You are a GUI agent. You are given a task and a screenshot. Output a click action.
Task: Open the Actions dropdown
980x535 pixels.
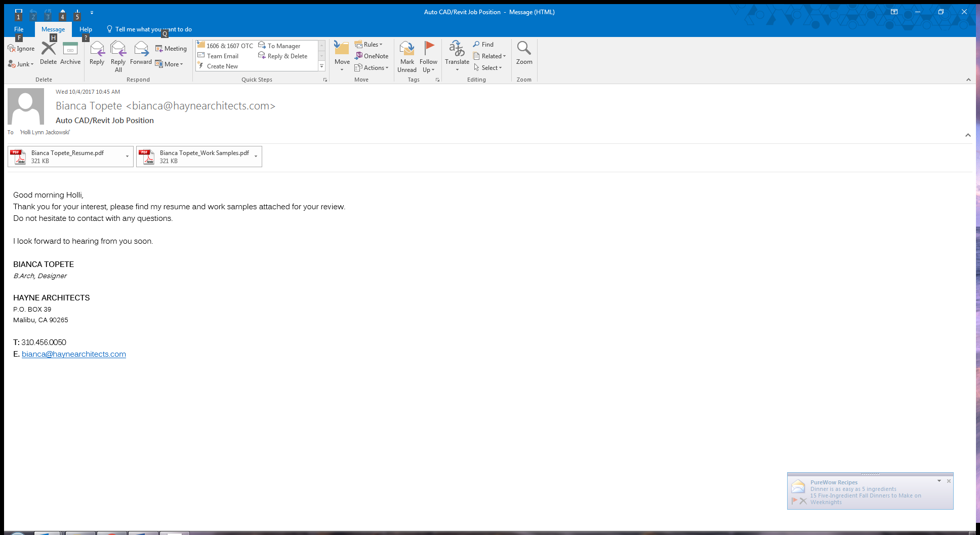click(x=372, y=68)
